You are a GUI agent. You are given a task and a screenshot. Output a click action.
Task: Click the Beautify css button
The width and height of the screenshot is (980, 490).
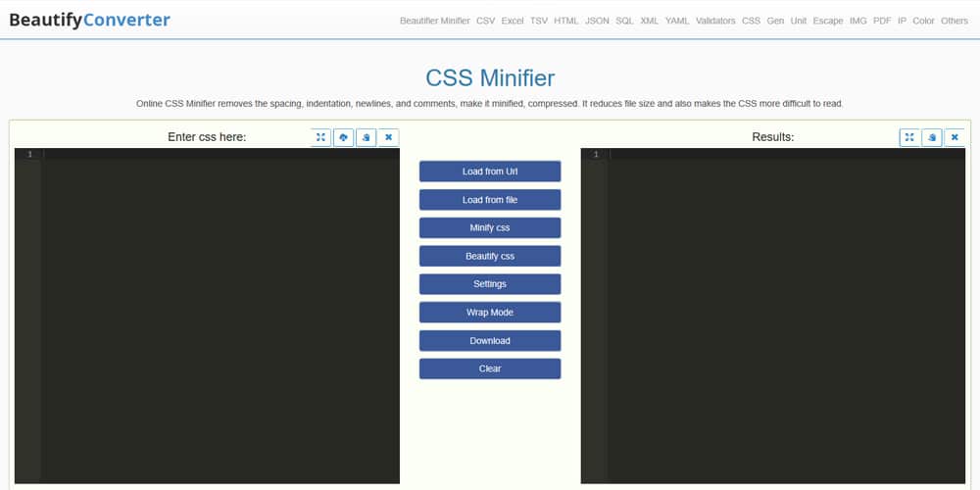pos(490,257)
